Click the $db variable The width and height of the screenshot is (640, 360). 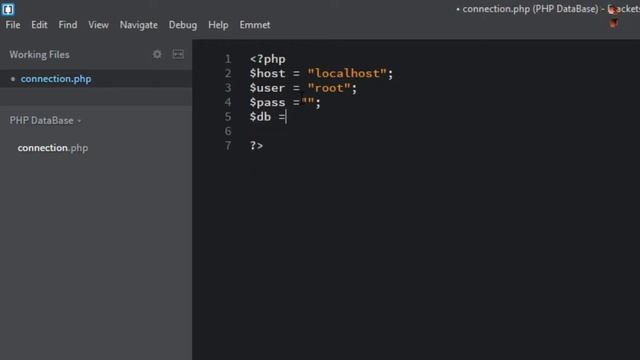click(x=260, y=117)
